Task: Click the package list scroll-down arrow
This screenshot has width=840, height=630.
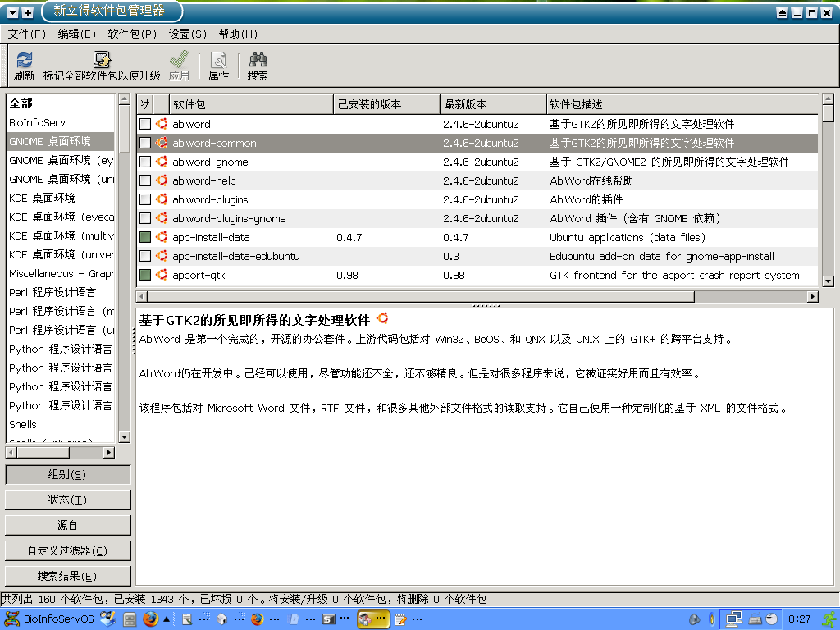Action: click(829, 281)
